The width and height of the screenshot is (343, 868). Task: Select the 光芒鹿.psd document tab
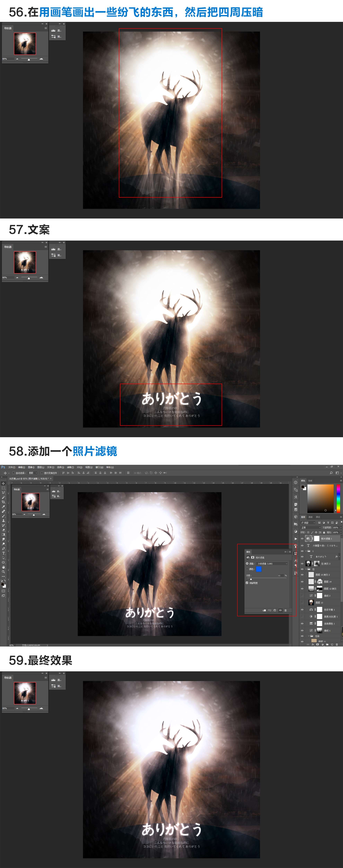[30, 479]
